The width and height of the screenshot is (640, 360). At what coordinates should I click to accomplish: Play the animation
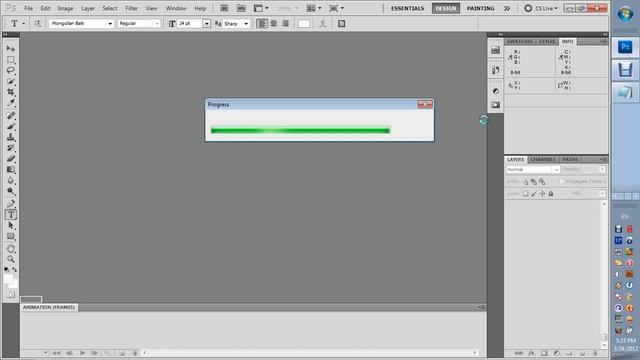(x=82, y=353)
